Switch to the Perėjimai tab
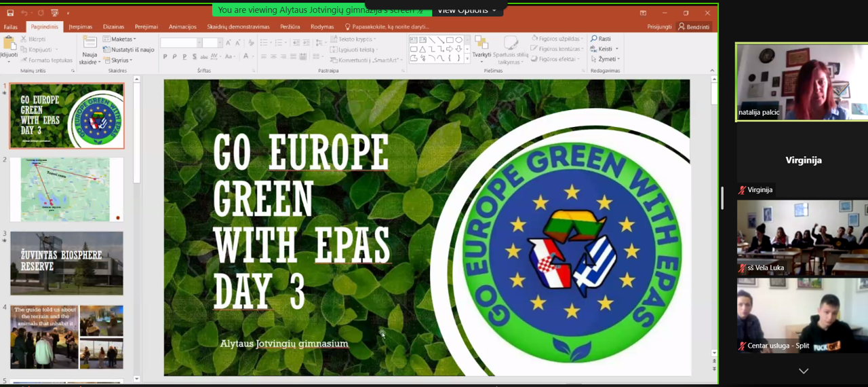This screenshot has height=387, width=868. coord(146,27)
